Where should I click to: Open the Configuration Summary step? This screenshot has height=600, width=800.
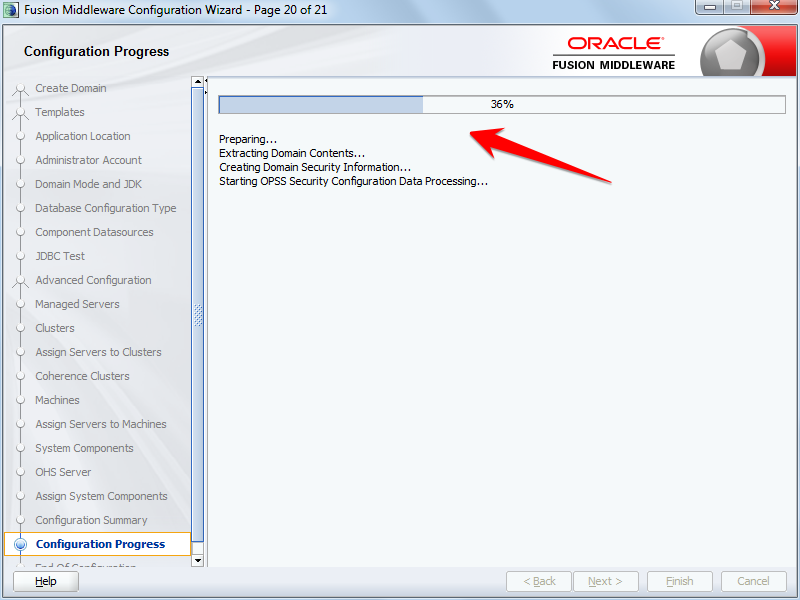19,520
